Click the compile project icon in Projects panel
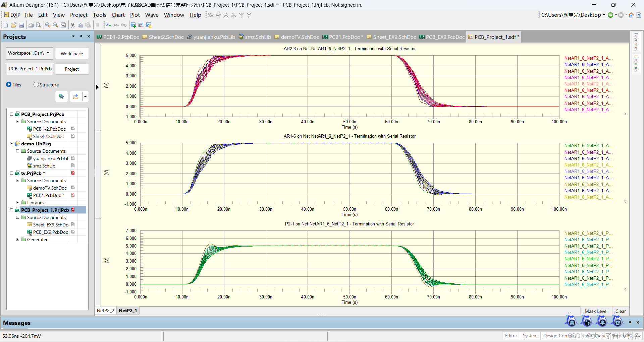 pos(61,96)
